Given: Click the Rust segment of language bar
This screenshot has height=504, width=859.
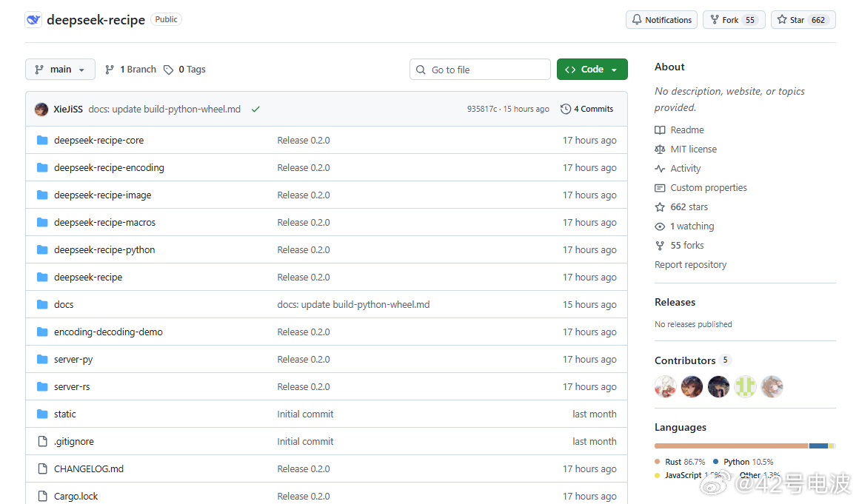Looking at the screenshot, I should 732,446.
